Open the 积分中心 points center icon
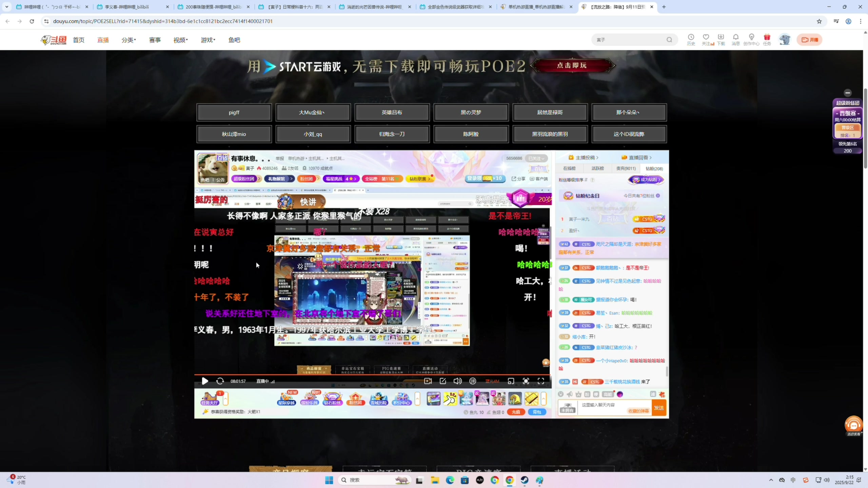 pyautogui.click(x=401, y=399)
